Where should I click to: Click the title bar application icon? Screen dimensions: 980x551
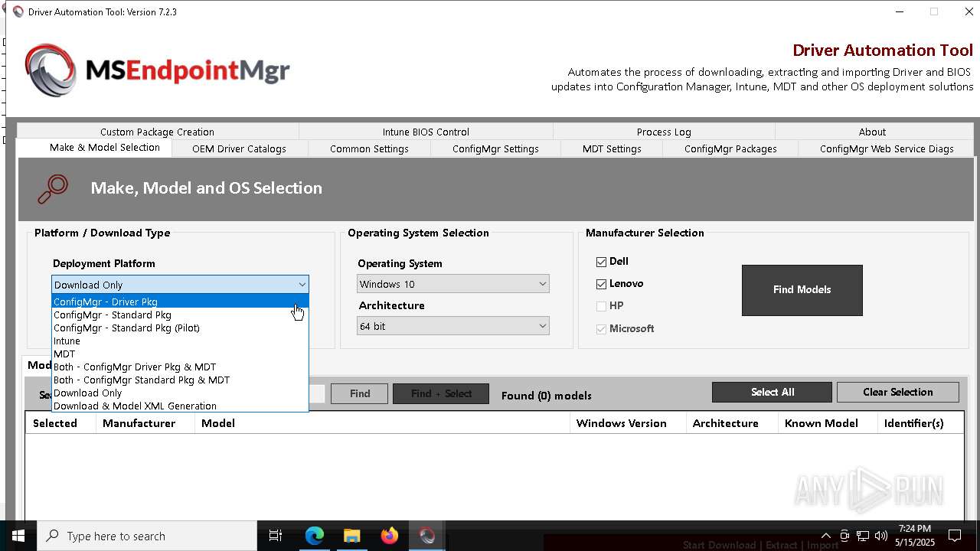click(18, 11)
